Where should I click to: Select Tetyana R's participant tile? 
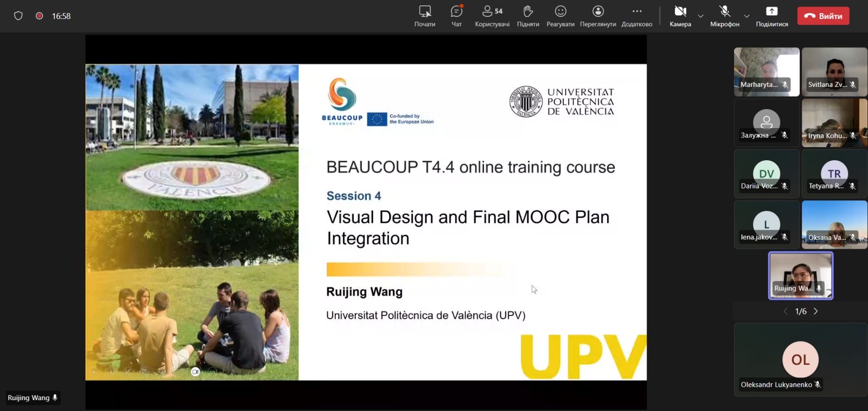[834, 174]
